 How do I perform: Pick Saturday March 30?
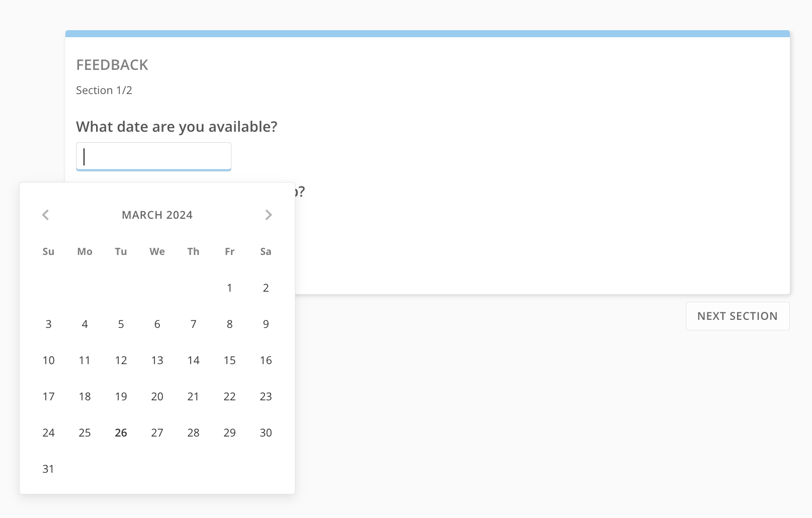click(x=266, y=433)
